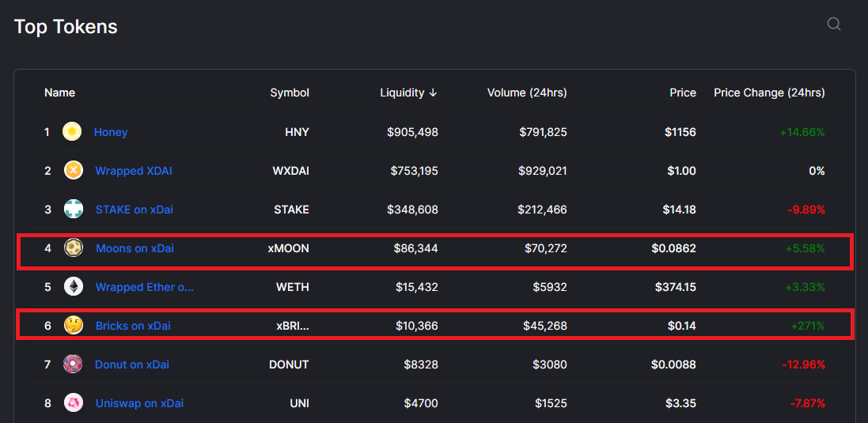Click the Wrapped XDAI token logo

click(x=74, y=171)
